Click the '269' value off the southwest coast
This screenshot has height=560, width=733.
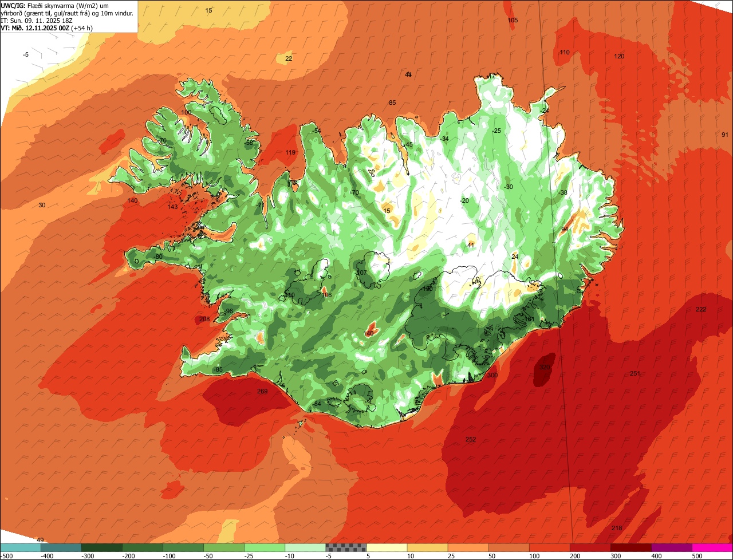(262, 392)
